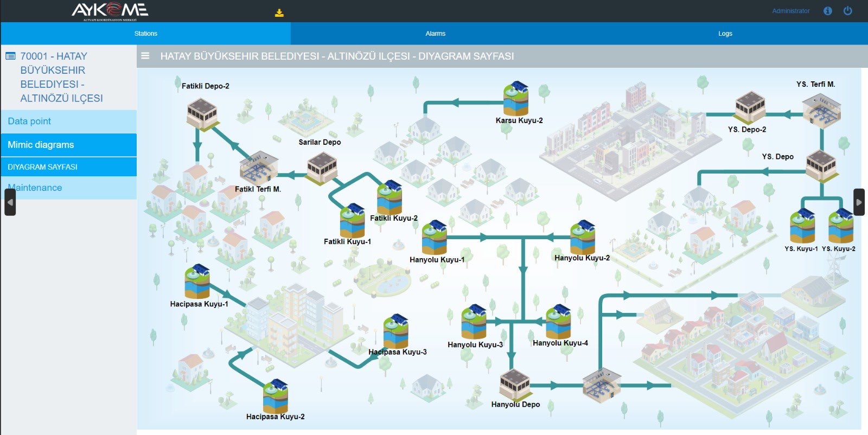868x435 pixels.
Task: Click the Administrator user link
Action: 791,11
